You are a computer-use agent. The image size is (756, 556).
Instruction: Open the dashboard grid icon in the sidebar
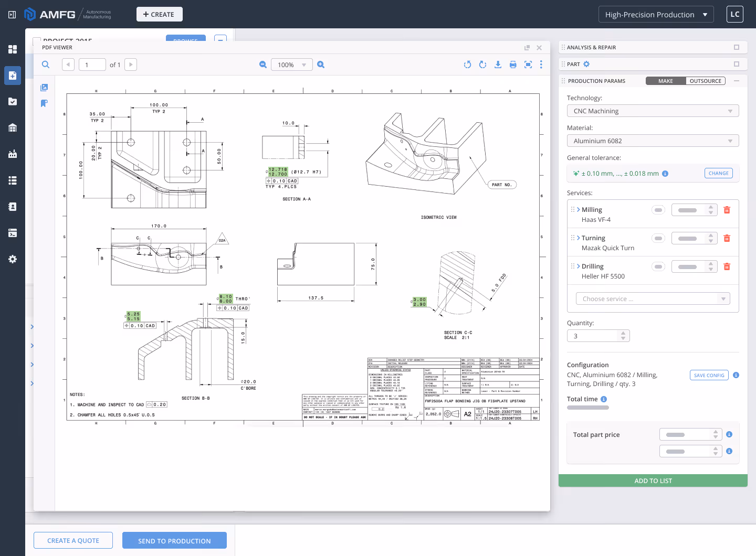[13, 49]
